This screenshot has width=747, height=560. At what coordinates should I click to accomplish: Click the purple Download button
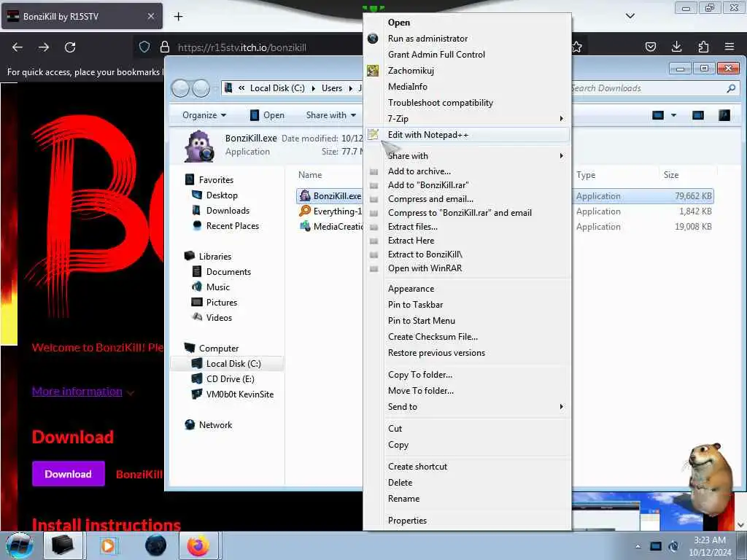click(x=68, y=474)
